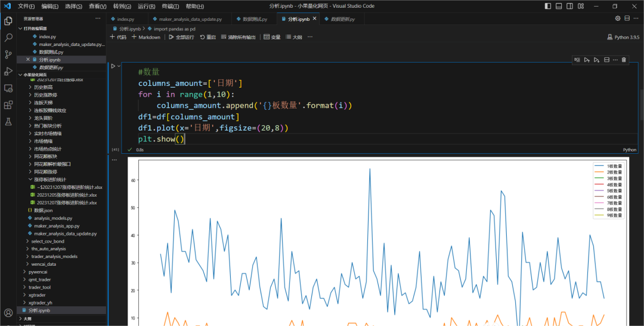Delete the cell with trash icon
The width and height of the screenshot is (644, 326).
(x=624, y=60)
